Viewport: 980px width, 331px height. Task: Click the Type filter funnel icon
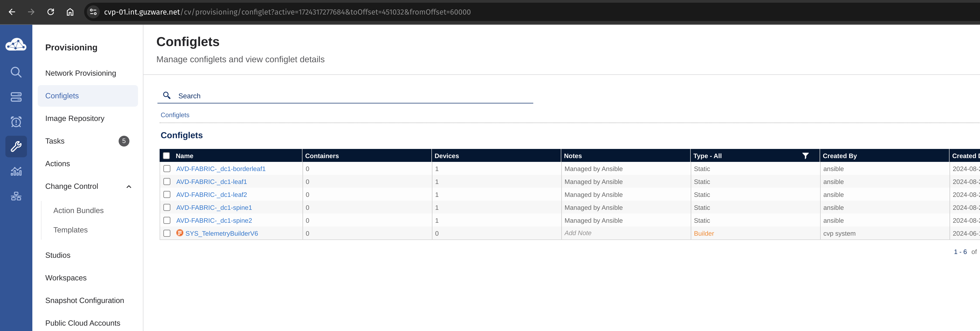click(x=805, y=156)
